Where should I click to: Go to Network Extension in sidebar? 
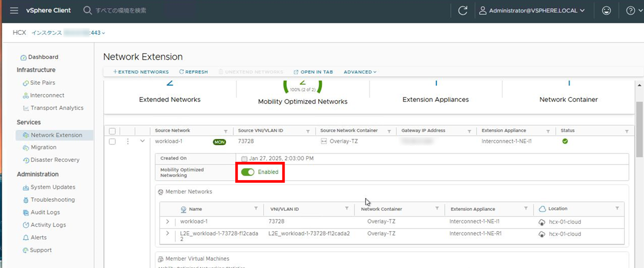54,135
